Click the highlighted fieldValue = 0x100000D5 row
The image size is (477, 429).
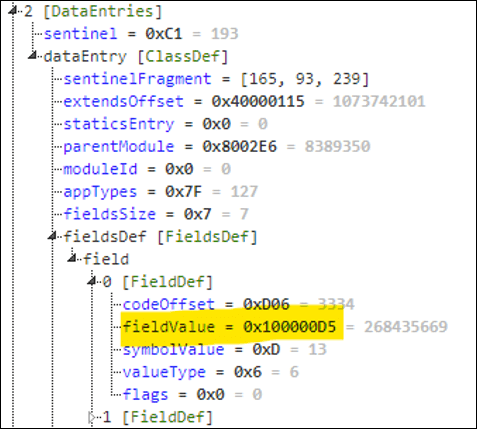pyautogui.click(x=229, y=327)
